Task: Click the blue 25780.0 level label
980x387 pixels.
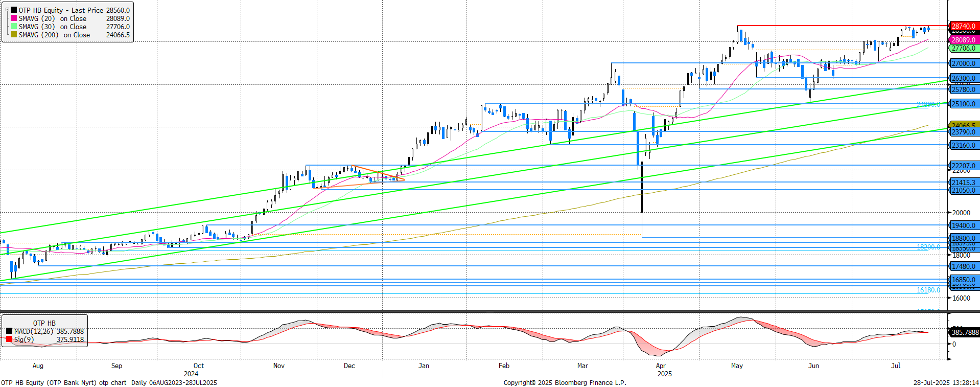Action: click(x=964, y=89)
